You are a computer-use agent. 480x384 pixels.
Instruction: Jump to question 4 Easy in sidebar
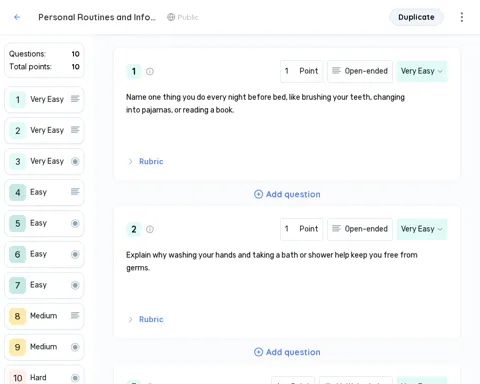point(44,192)
